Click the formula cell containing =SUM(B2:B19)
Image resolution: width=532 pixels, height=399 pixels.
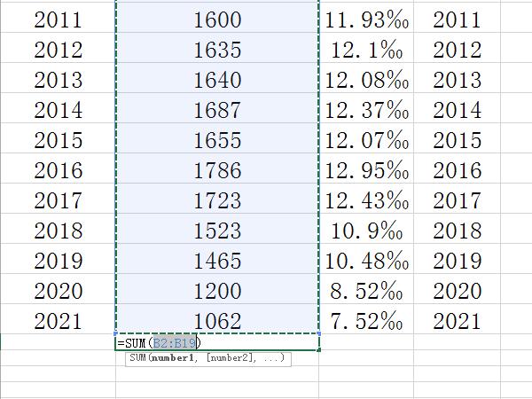[x=216, y=342]
